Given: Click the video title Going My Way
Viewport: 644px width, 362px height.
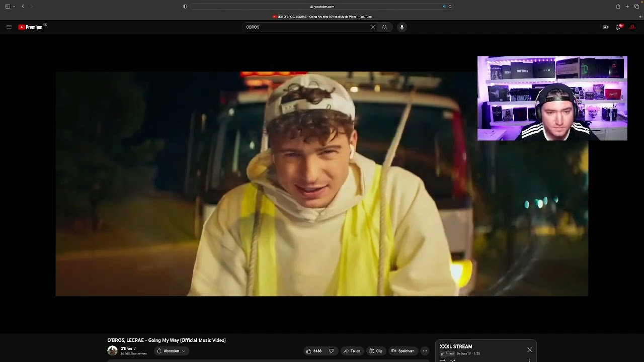Looking at the screenshot, I should point(167,340).
